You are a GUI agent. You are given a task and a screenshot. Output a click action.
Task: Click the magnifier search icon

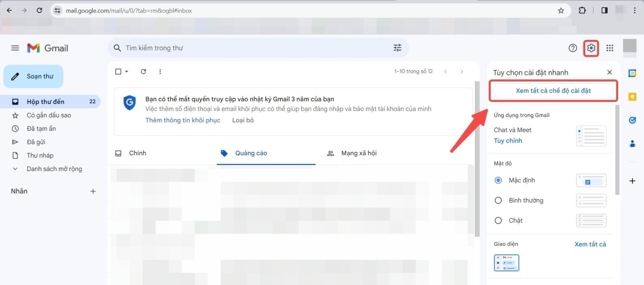click(117, 48)
